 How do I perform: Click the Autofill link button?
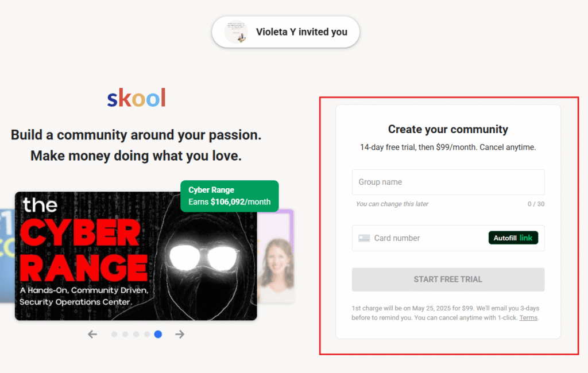[x=513, y=238]
